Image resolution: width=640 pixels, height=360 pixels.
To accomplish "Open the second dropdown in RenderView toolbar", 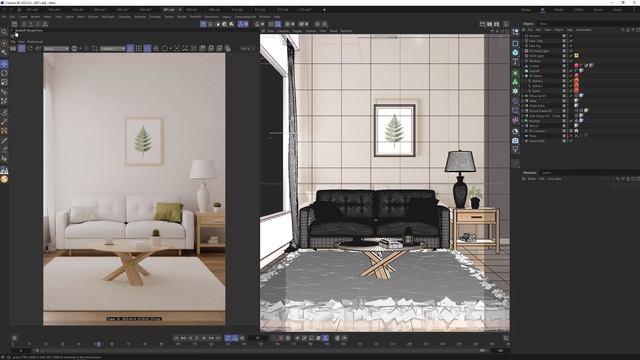I will pos(113,48).
